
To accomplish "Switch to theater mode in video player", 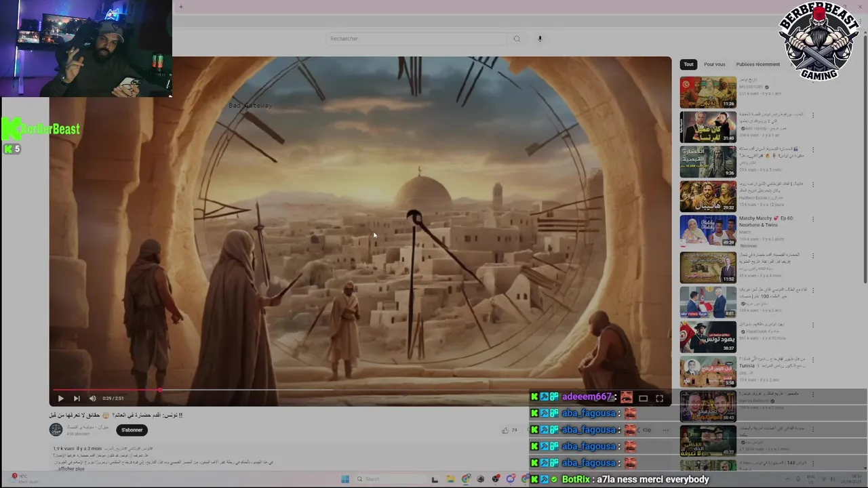I will click(643, 399).
